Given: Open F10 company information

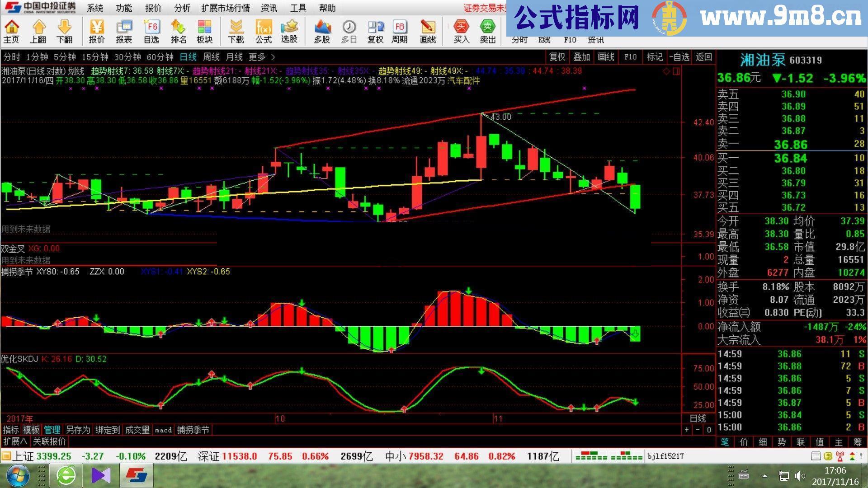Looking at the screenshot, I should click(630, 57).
